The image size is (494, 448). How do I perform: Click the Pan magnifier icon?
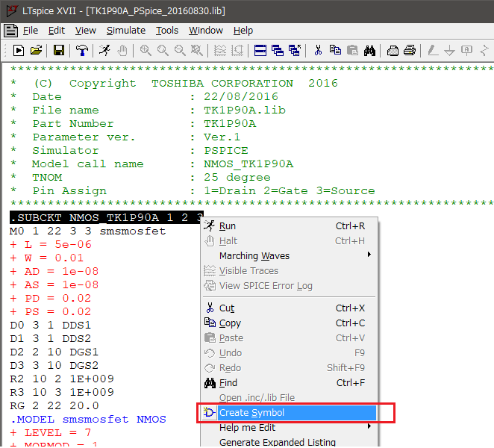click(163, 51)
